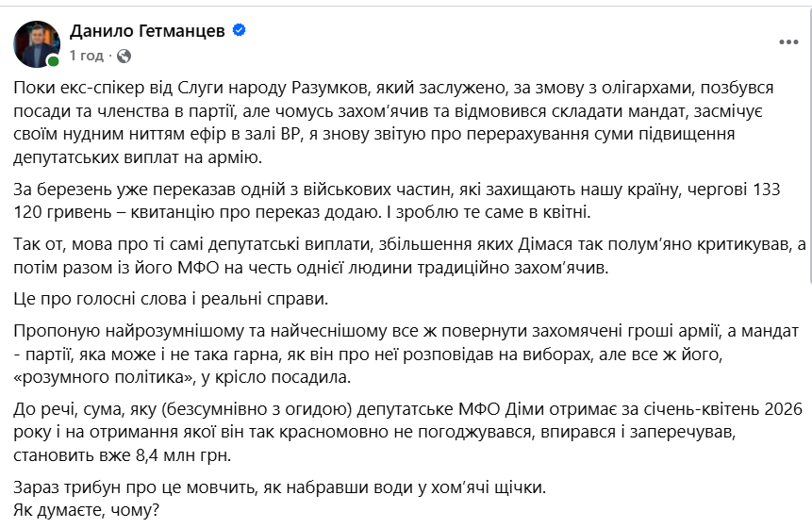Click the green online status dot
The height and width of the screenshot is (528, 812).
54,61
